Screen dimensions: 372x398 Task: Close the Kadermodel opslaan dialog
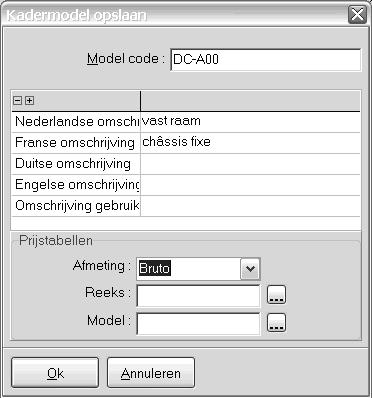point(357,15)
